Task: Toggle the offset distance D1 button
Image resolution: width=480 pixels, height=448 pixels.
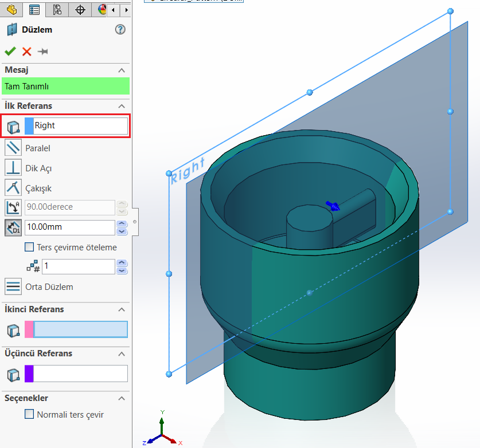Action: pyautogui.click(x=13, y=227)
